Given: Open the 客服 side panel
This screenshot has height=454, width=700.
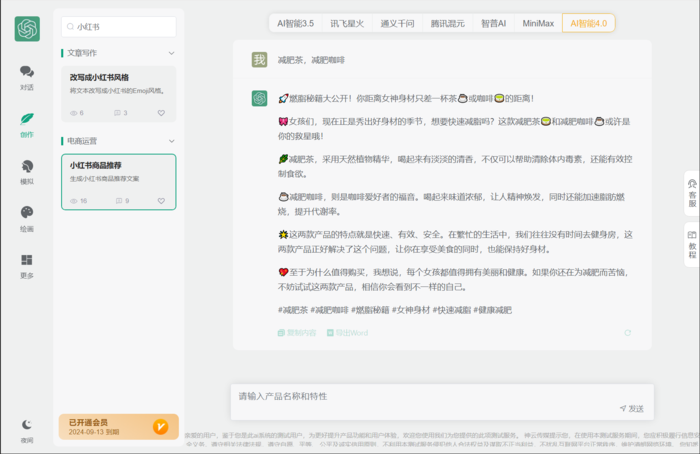Looking at the screenshot, I should 691,193.
